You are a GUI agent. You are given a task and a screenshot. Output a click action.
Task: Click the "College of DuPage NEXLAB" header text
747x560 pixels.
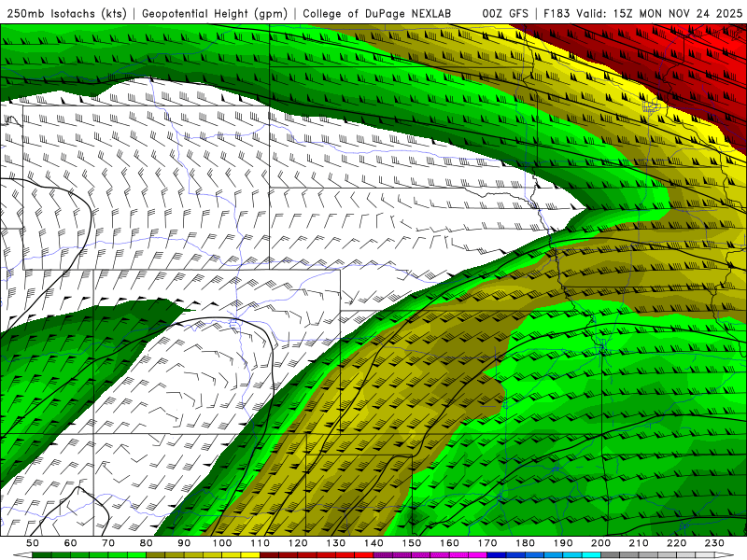tap(376, 13)
